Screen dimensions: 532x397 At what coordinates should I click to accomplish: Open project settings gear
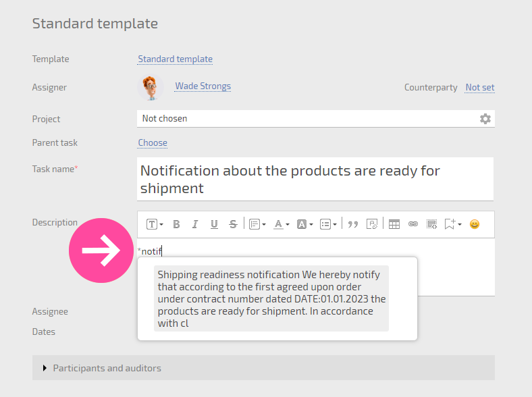click(485, 119)
